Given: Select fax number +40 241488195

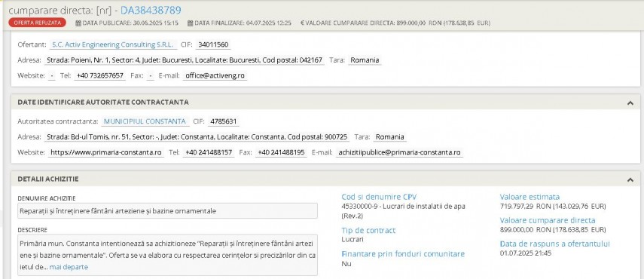Looking at the screenshot, I should tap(282, 152).
